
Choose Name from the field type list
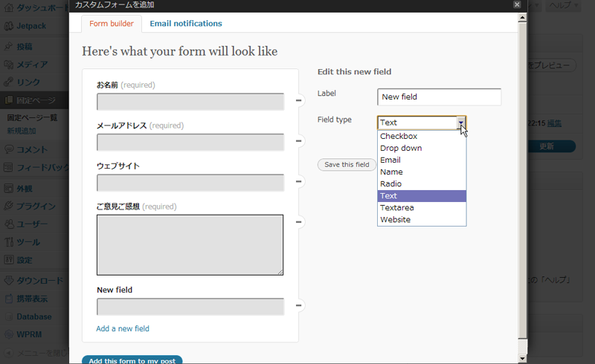pyautogui.click(x=422, y=172)
